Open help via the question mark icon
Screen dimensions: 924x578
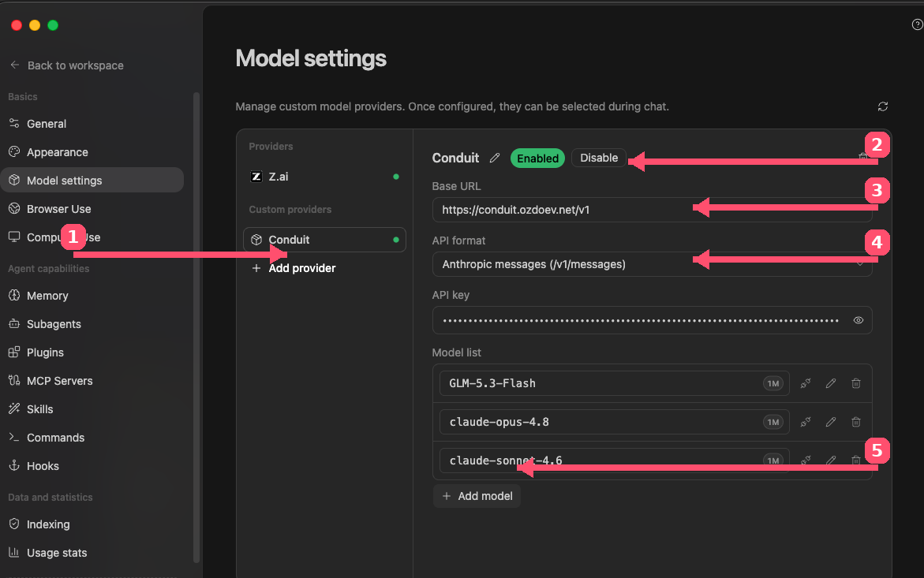(x=918, y=24)
